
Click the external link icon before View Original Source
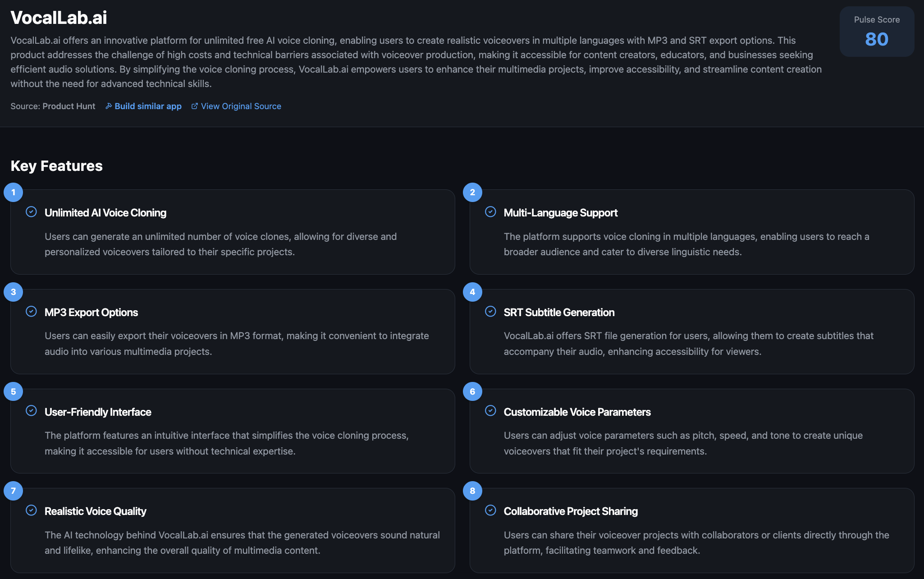click(x=195, y=106)
